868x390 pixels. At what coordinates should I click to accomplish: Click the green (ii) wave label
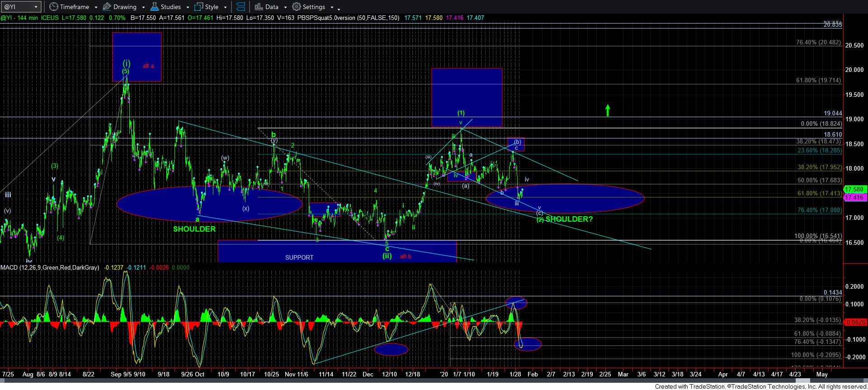(387, 256)
